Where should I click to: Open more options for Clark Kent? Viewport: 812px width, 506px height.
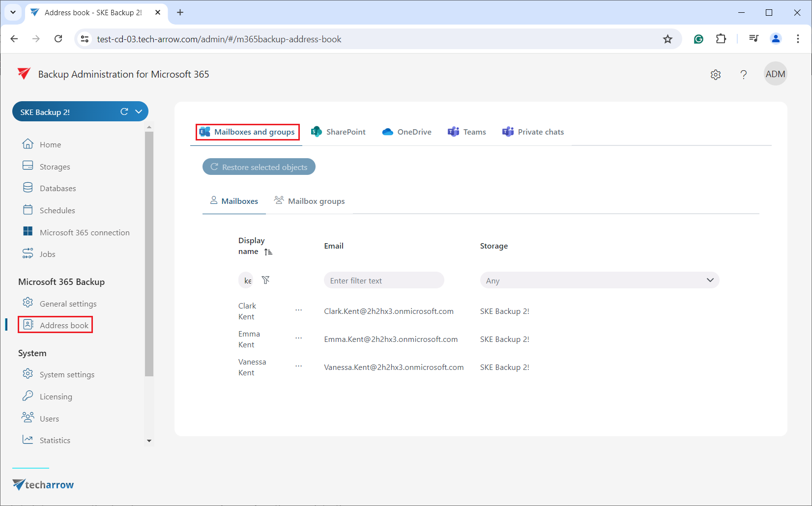[298, 310]
